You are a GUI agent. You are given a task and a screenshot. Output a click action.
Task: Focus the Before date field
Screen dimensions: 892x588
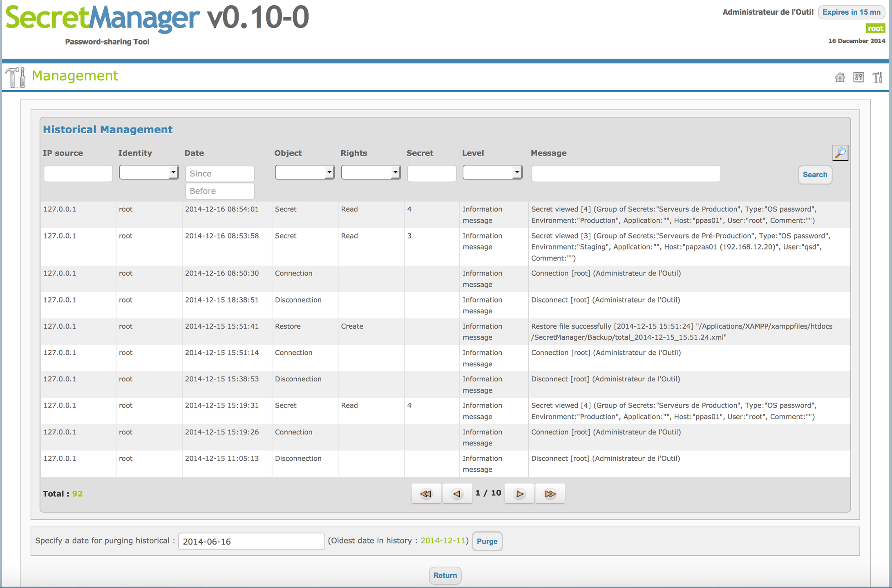tap(220, 191)
